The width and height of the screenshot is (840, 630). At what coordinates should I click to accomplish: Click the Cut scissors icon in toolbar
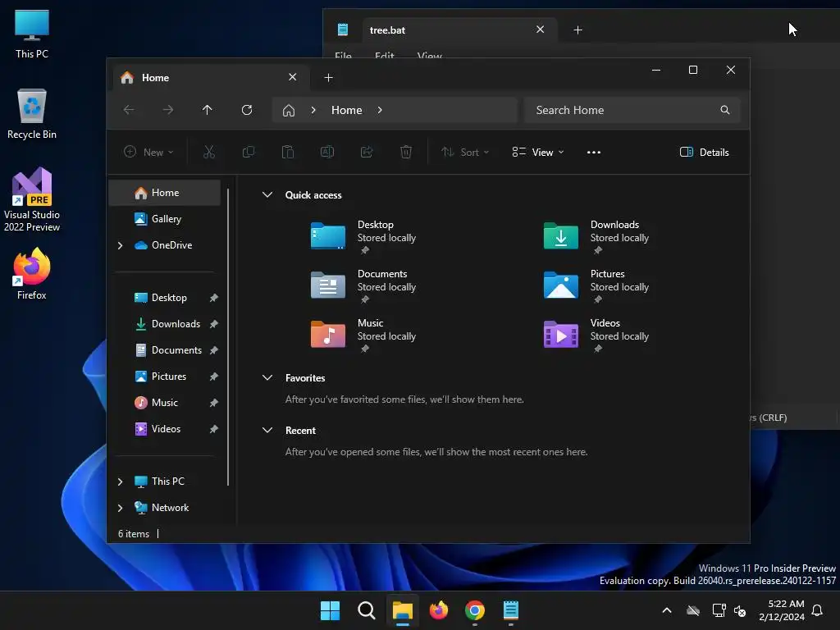(209, 152)
